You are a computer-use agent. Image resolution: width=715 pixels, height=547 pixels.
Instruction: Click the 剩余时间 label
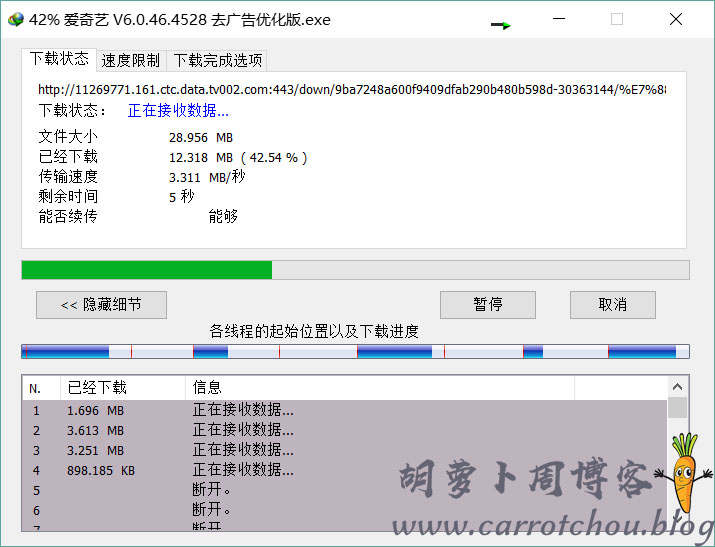click(x=68, y=196)
